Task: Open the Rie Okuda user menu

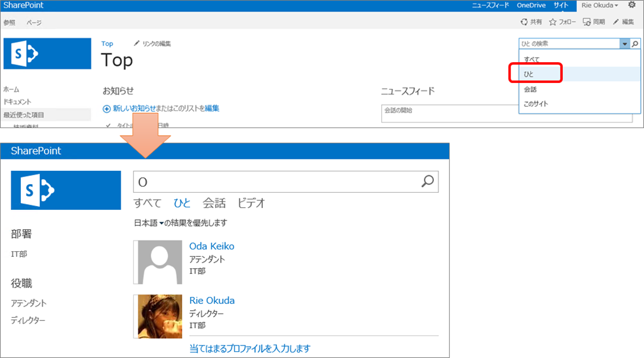Action: (x=599, y=5)
